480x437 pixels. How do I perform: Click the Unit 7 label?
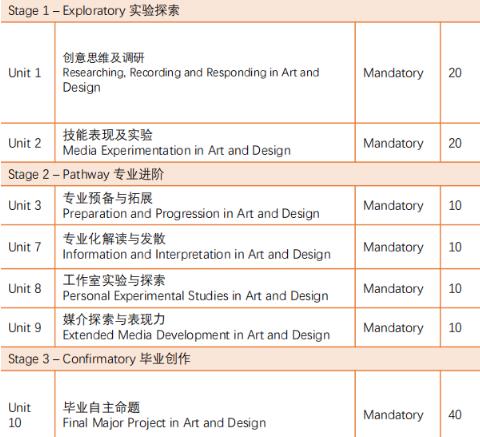(x=25, y=247)
